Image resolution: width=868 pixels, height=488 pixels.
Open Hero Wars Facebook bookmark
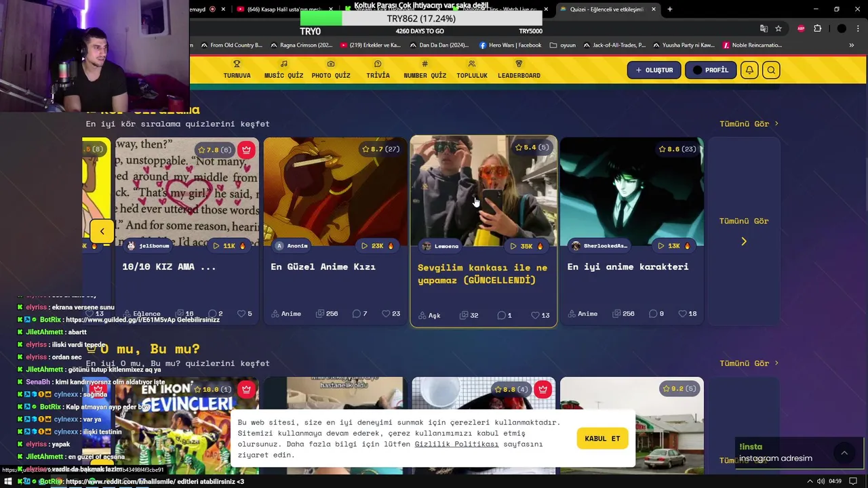coord(510,45)
